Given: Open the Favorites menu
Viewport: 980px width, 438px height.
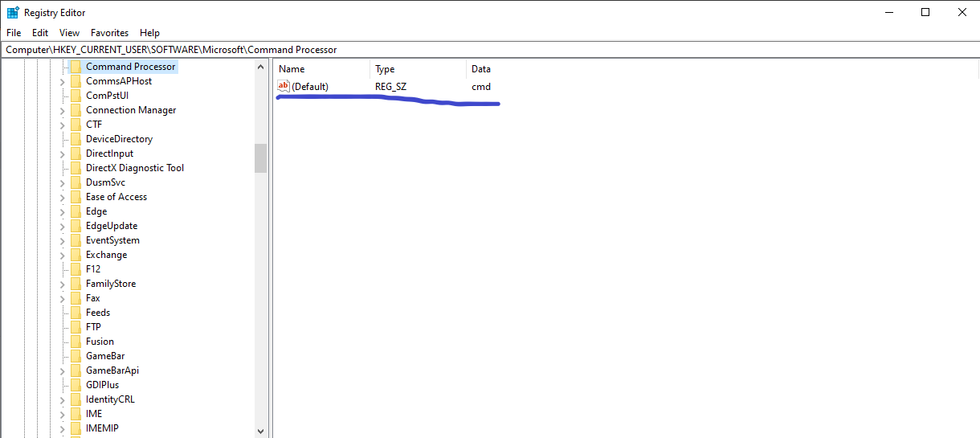Looking at the screenshot, I should pos(109,33).
